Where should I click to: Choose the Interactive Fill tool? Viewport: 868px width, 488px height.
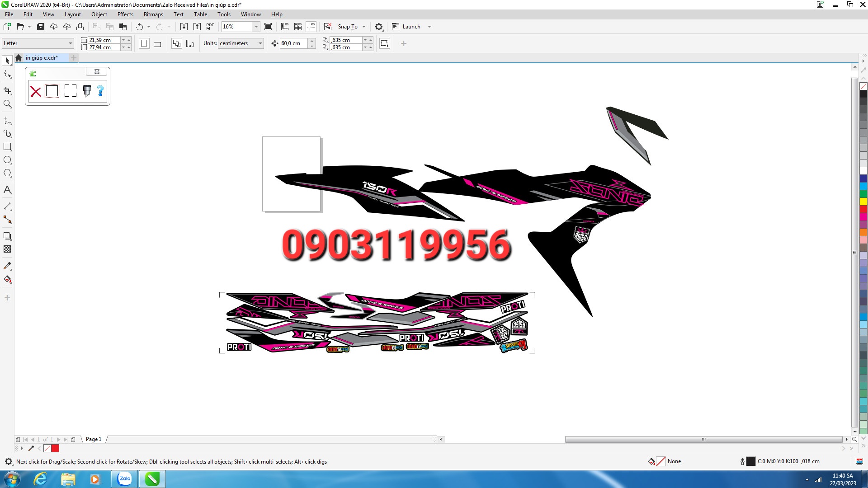click(x=7, y=279)
